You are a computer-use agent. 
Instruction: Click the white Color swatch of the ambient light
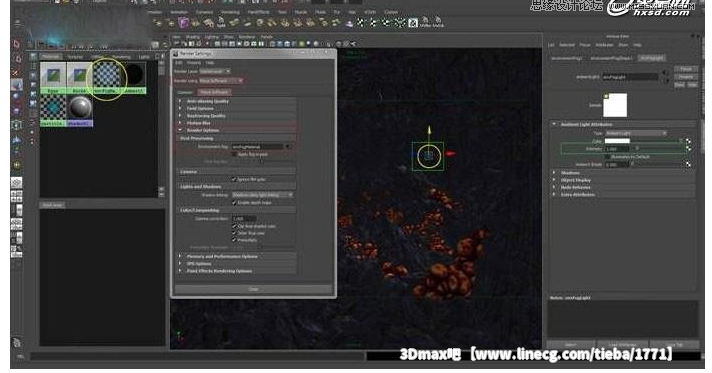click(x=617, y=141)
